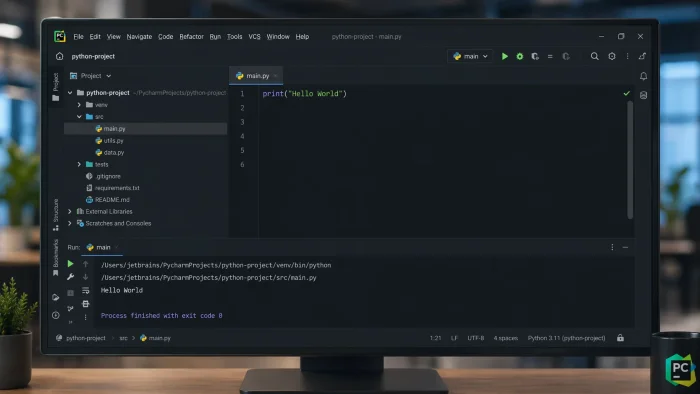The image size is (700, 394).
Task: Open the Project view dropdown
Action: coord(91,76)
